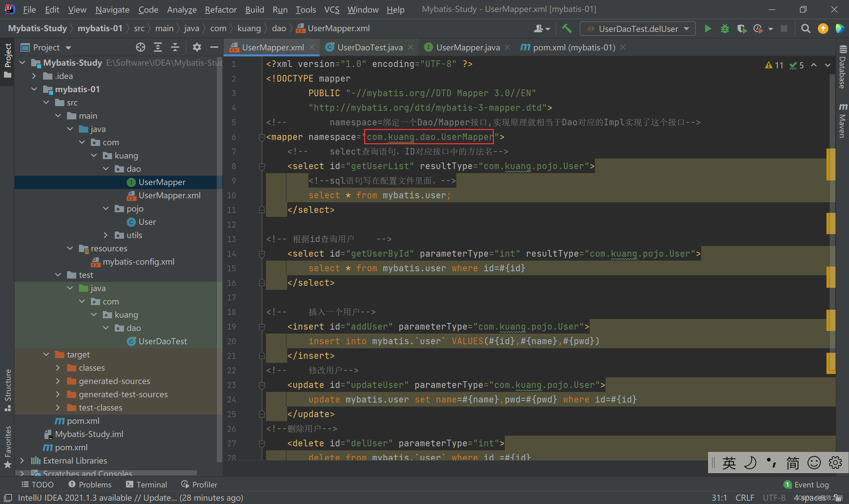The height and width of the screenshot is (504, 849).
Task: Select opened file crosshair icon in Project panel
Action: click(x=140, y=47)
